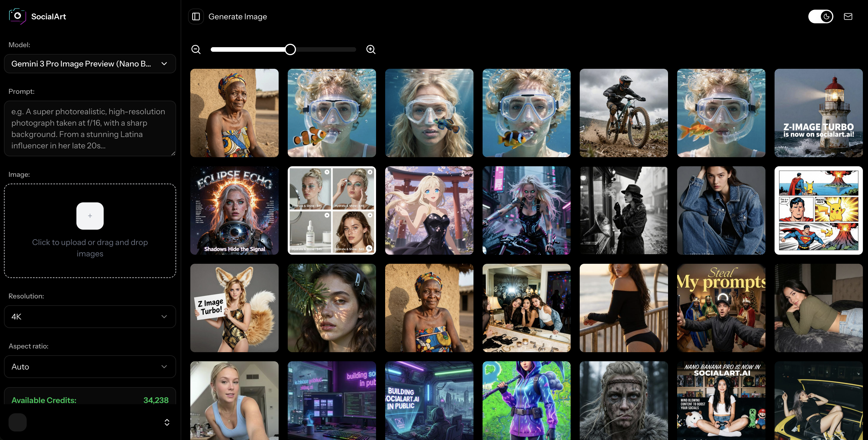868x440 pixels.
Task: Open the Resolution dropdown set to 4K
Action: 90,316
